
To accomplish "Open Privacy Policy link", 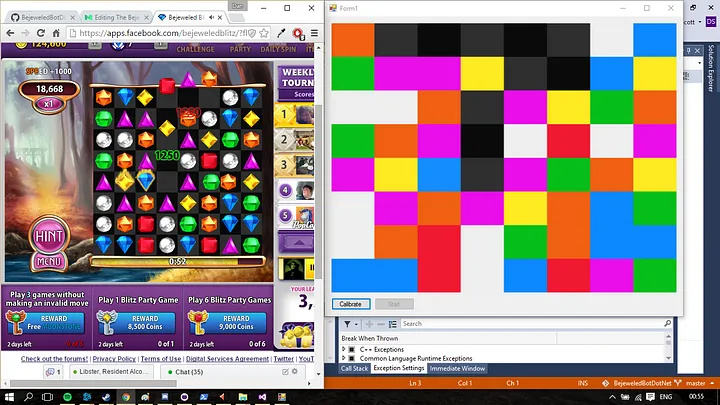I will click(114, 359).
